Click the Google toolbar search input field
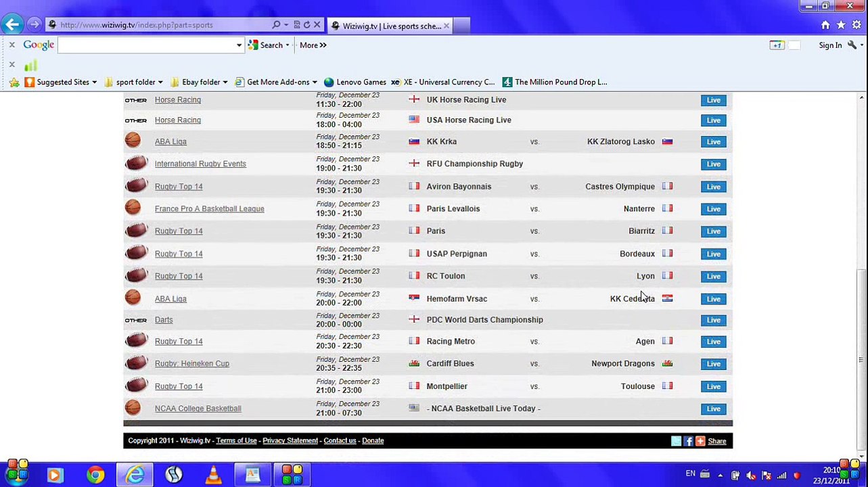The image size is (868, 487). click(146, 45)
